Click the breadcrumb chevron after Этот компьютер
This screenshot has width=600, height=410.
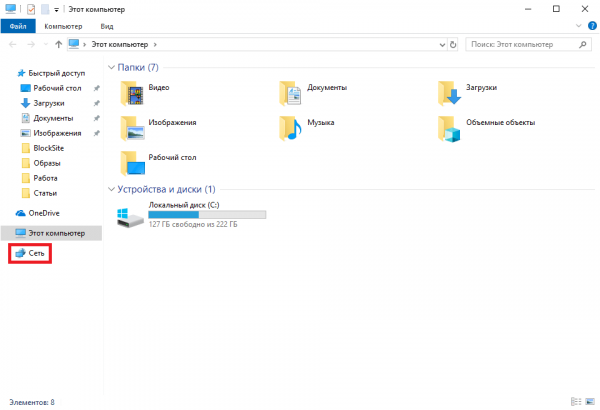155,45
